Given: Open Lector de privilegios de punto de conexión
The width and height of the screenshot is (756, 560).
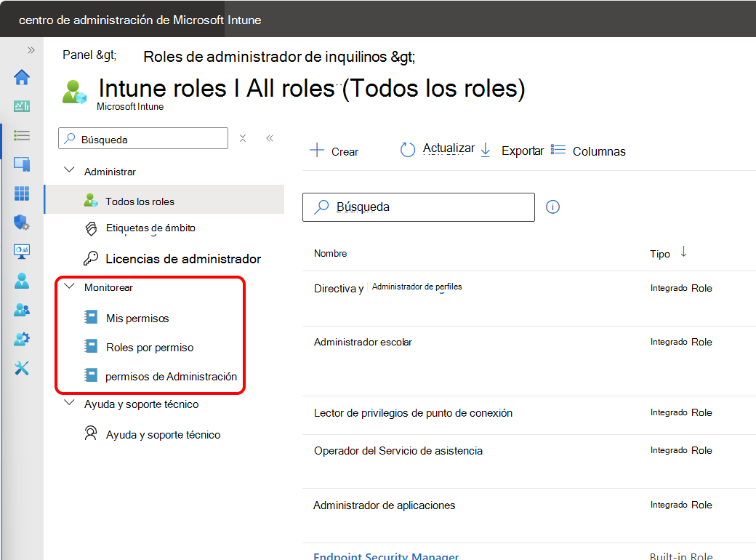Looking at the screenshot, I should pyautogui.click(x=413, y=413).
